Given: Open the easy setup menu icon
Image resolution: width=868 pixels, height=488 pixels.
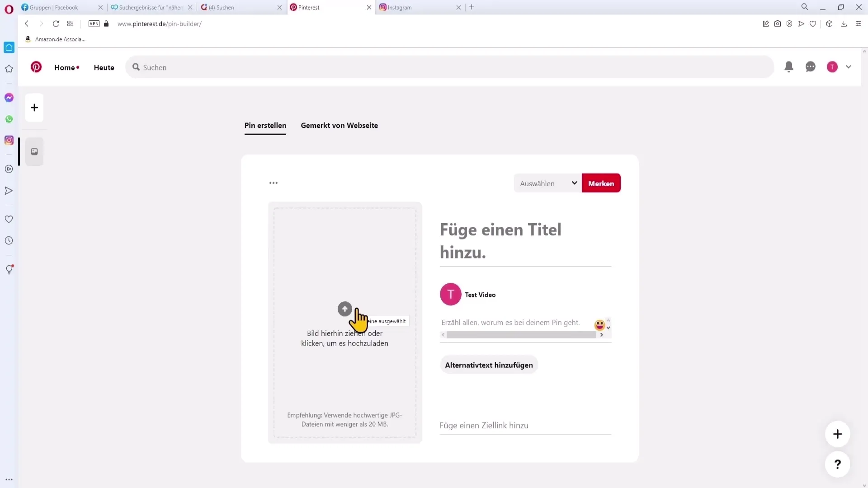Looking at the screenshot, I should pos(859,23).
